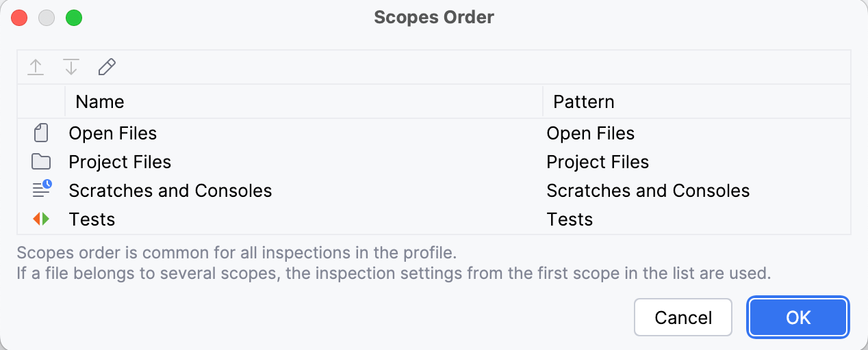This screenshot has width=868, height=350.
Task: Click the Name column header
Action: [x=100, y=102]
